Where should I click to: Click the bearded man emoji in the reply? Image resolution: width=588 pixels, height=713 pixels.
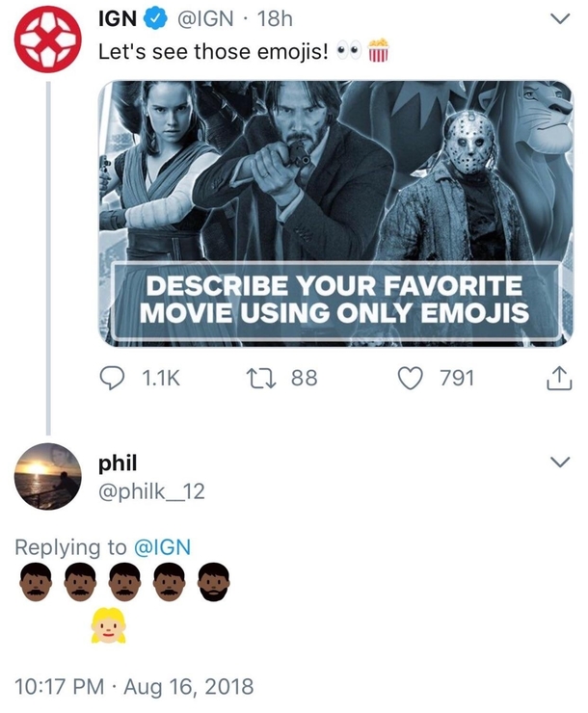coord(213,582)
